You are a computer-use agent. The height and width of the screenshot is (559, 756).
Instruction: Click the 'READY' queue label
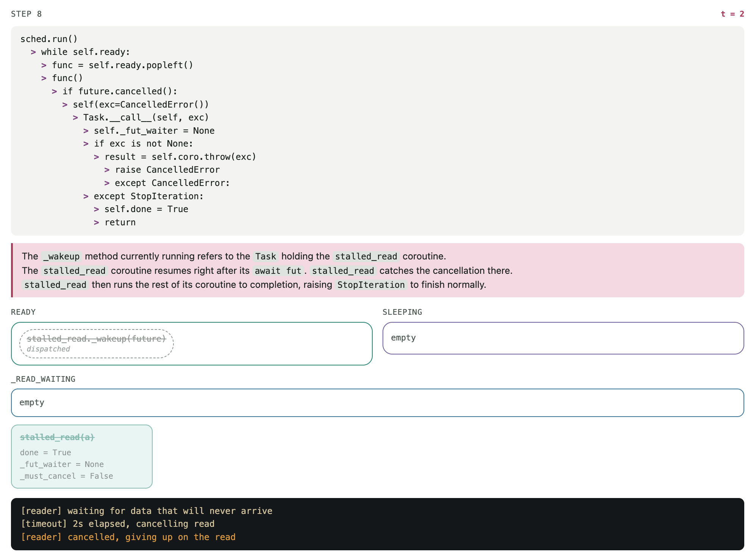click(23, 312)
